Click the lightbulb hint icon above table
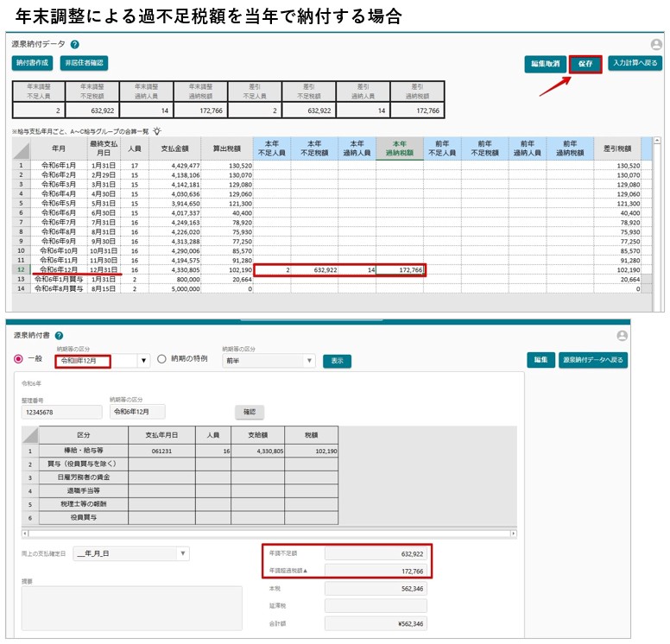This screenshot has width=670, height=644. (x=157, y=131)
